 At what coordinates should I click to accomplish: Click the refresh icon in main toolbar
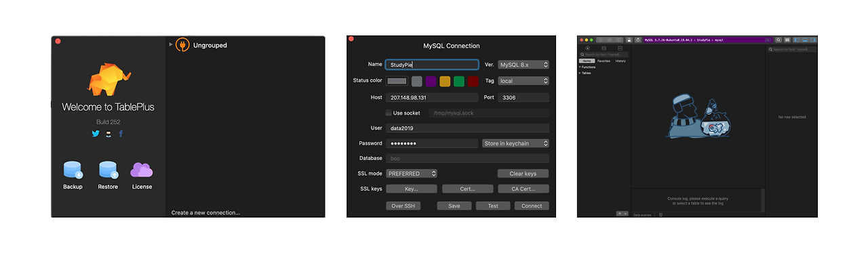638,40
